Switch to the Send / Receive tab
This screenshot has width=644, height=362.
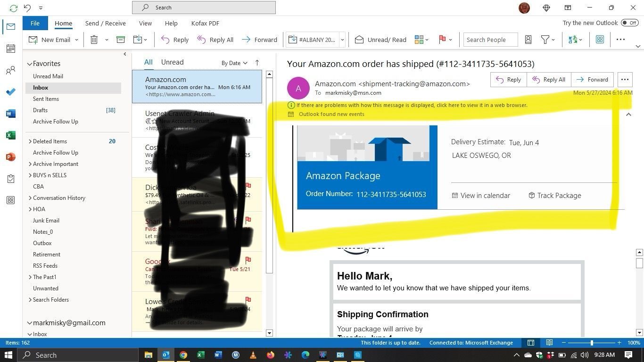click(106, 23)
